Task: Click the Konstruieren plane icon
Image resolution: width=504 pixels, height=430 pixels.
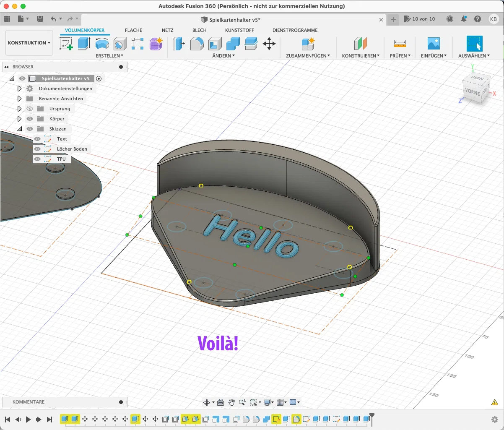Action: [x=361, y=44]
